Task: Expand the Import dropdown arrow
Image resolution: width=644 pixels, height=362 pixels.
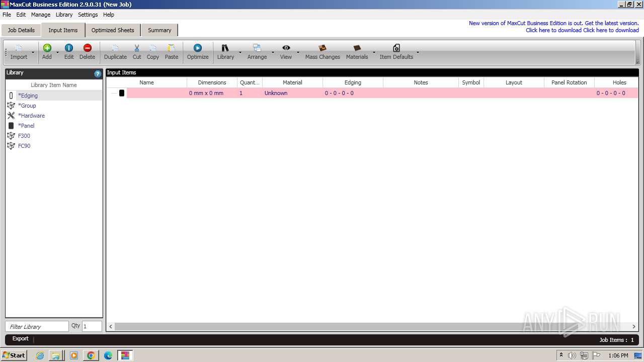Action: [33, 52]
